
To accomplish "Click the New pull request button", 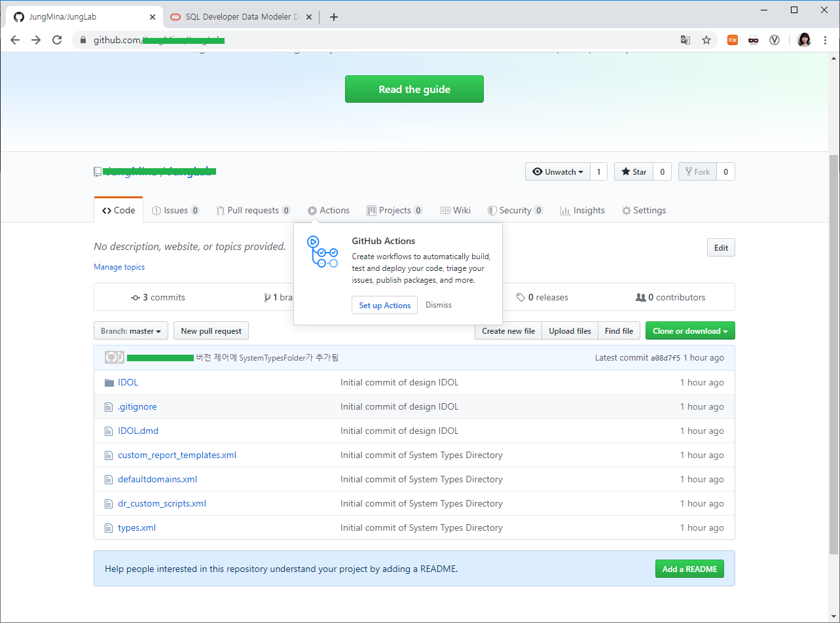I will point(211,331).
